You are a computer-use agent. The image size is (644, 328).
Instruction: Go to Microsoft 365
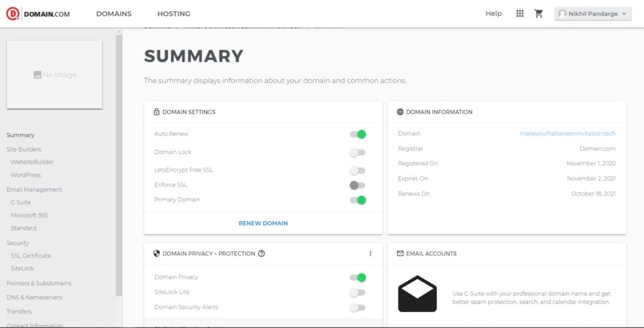29,215
